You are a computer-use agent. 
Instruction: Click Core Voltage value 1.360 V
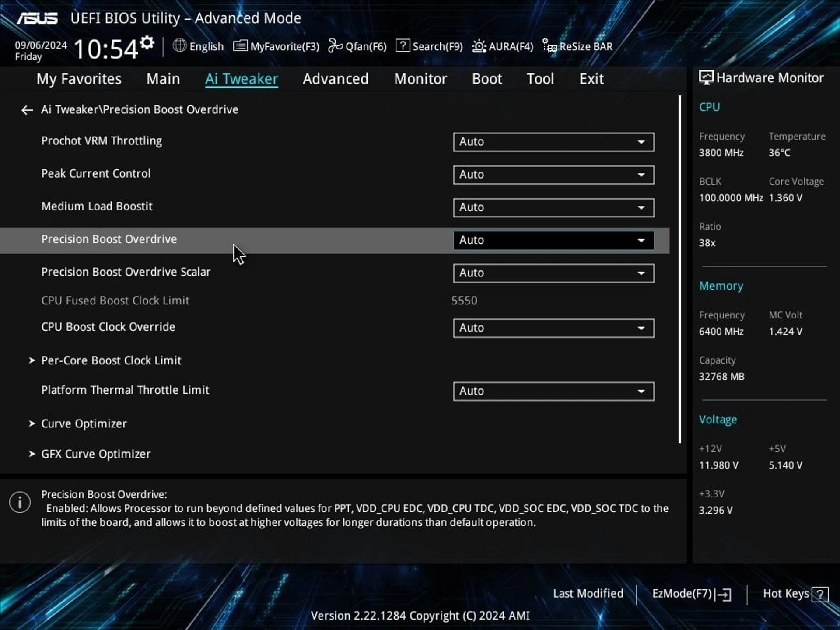[786, 198]
